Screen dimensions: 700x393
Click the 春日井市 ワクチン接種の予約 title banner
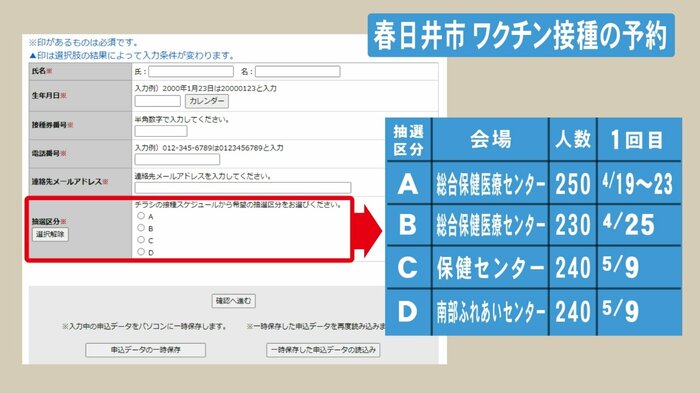click(521, 35)
